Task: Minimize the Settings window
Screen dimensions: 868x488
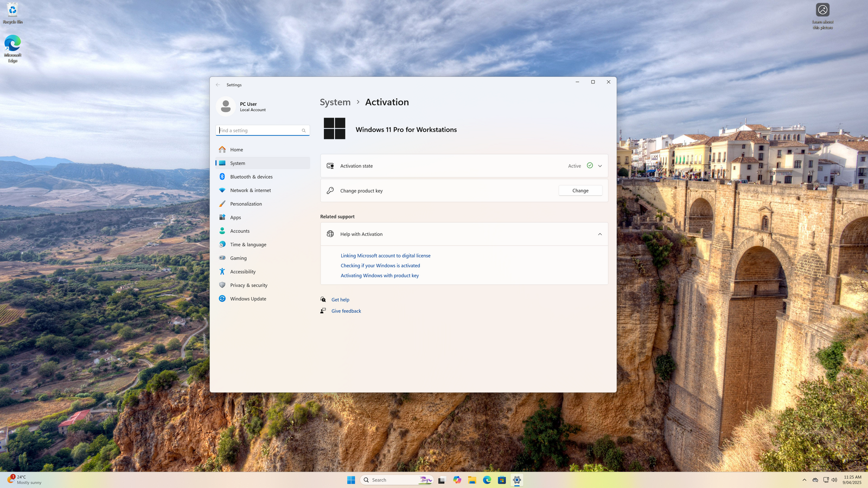Action: [x=577, y=82]
